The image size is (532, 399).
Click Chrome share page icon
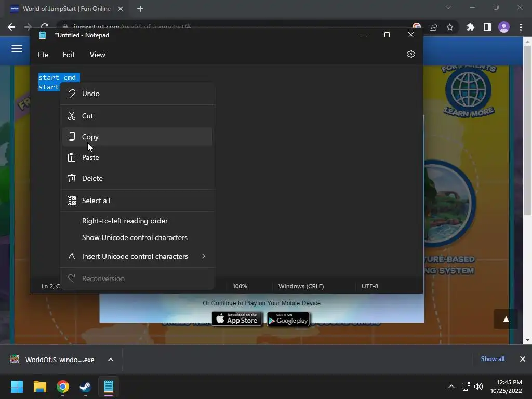[433, 27]
